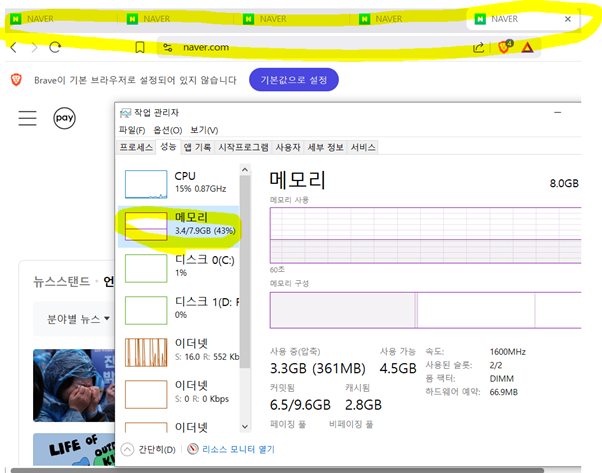The height and width of the screenshot is (473, 602).
Task: Select 디스크 0(C:) in performance list
Action: [179, 268]
